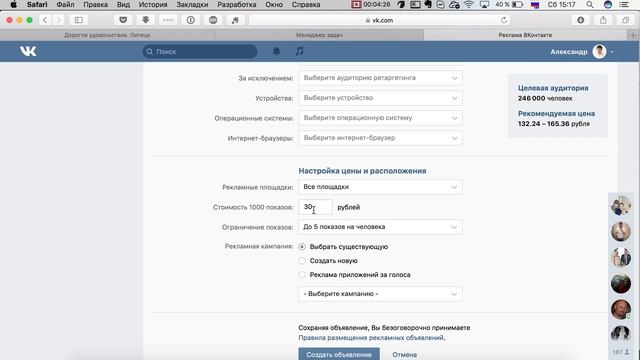640x360 pixels.
Task: Open the VK logo home link
Action: click(28, 51)
